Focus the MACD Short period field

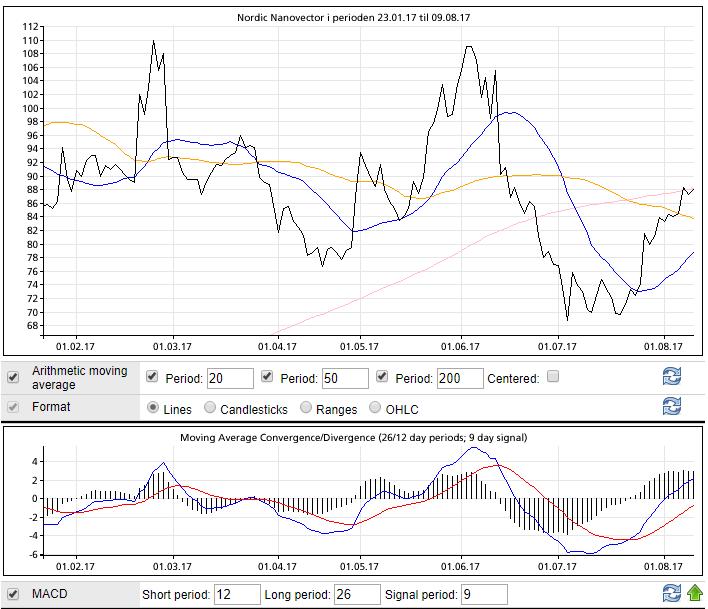click(x=236, y=595)
